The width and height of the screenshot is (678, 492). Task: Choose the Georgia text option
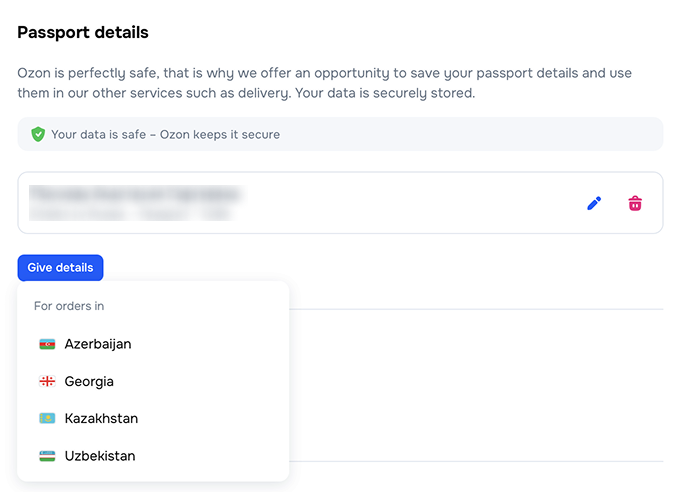89,381
